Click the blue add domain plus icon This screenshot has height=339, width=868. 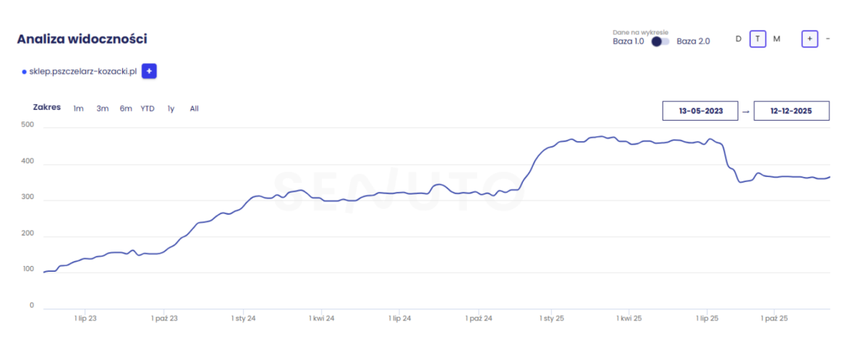point(149,71)
